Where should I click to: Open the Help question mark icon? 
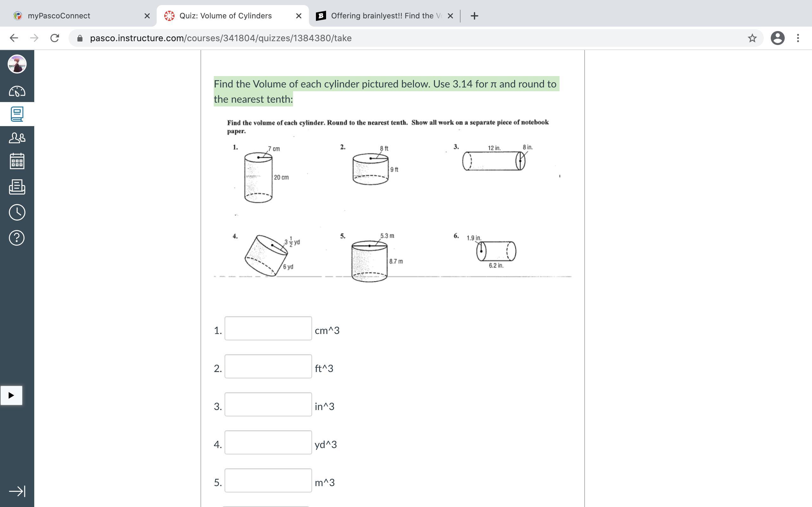point(17,238)
